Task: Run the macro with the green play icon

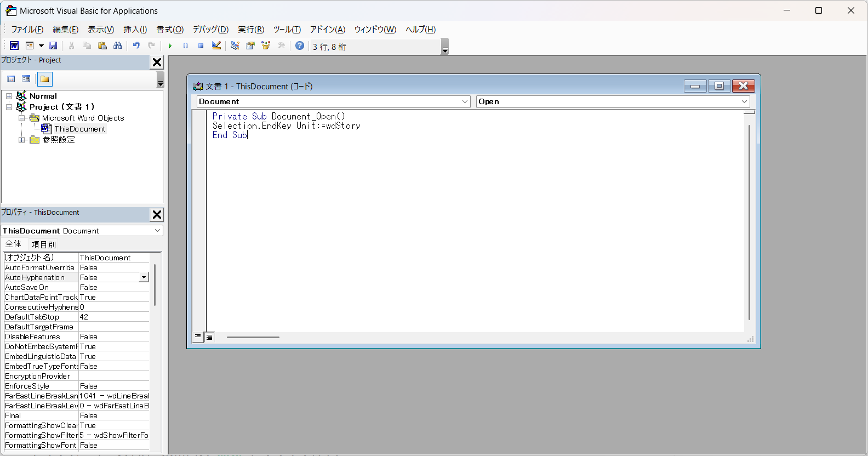Action: pyautogui.click(x=170, y=46)
